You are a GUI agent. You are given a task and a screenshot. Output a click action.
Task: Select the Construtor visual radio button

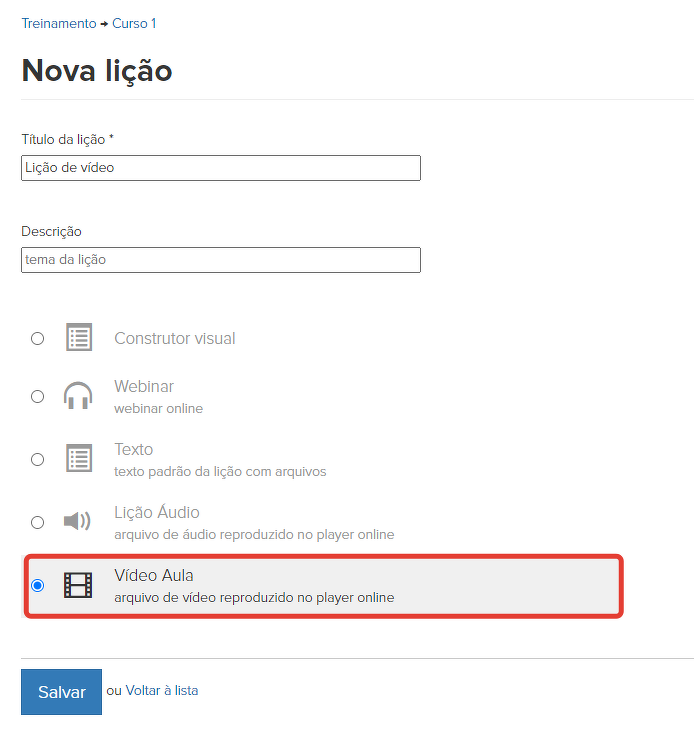(38, 338)
